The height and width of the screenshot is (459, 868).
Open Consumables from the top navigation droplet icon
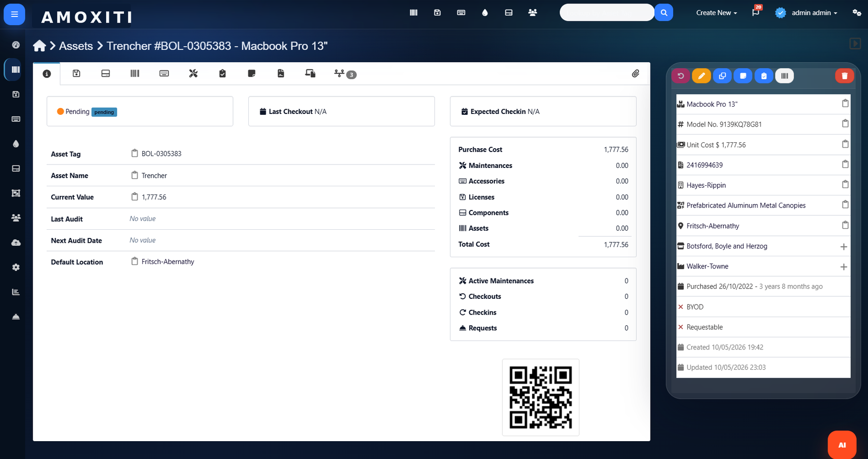pos(485,13)
